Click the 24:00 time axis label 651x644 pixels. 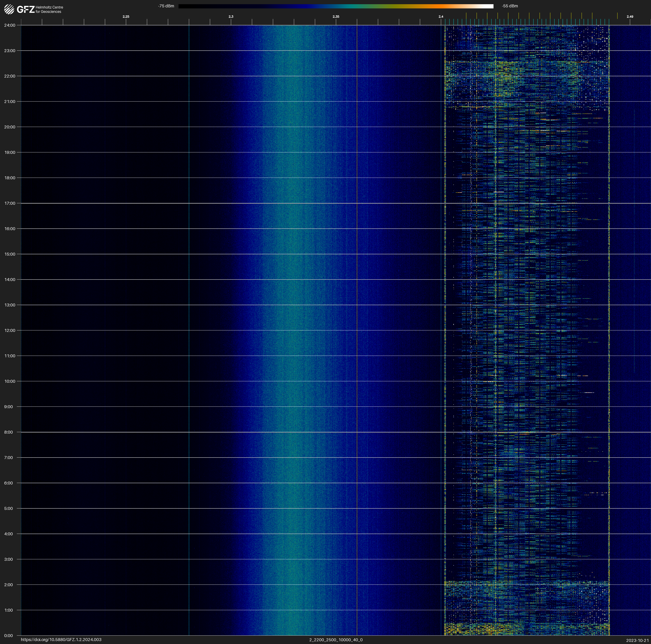pyautogui.click(x=10, y=25)
